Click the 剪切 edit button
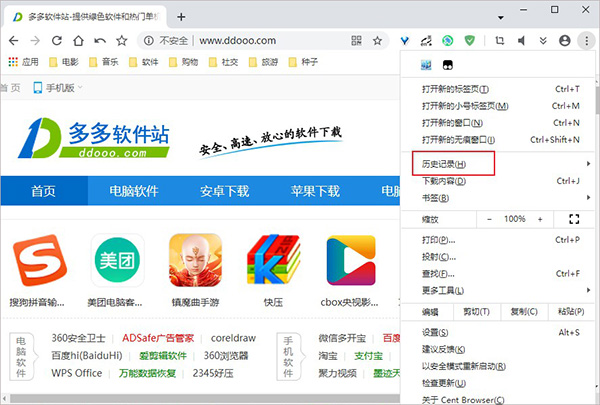Viewport: 600px width, 405px height. pyautogui.click(x=476, y=312)
